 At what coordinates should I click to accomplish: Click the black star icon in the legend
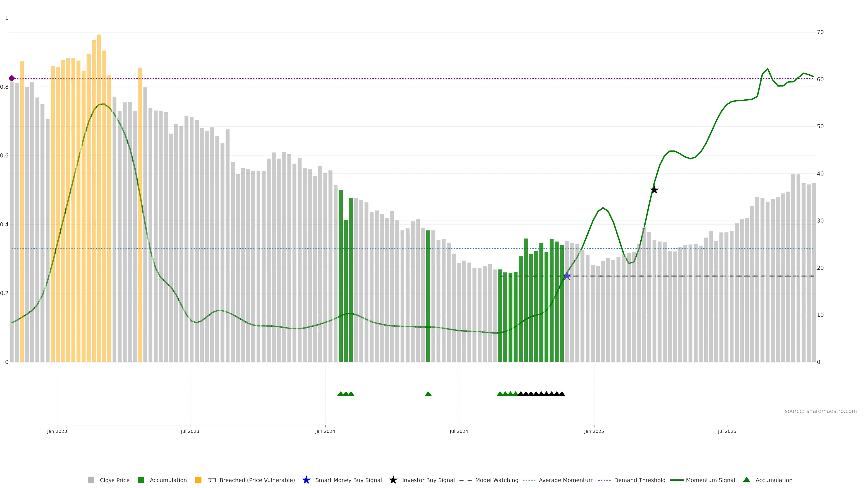(x=393, y=480)
